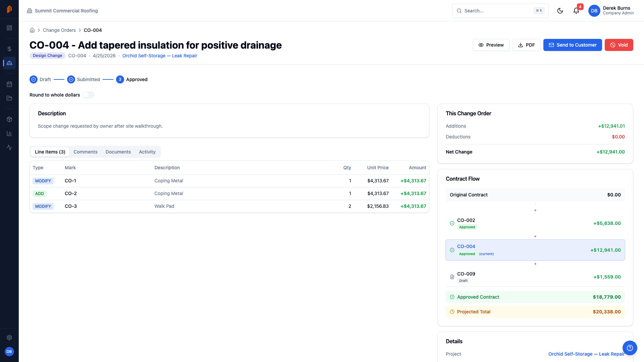644x362 pixels.
Task: Click the Qty column header
Action: pyautogui.click(x=347, y=168)
